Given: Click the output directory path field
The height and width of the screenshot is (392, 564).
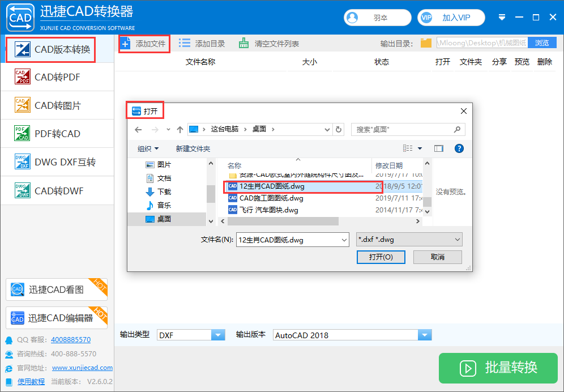Looking at the screenshot, I should (482, 43).
